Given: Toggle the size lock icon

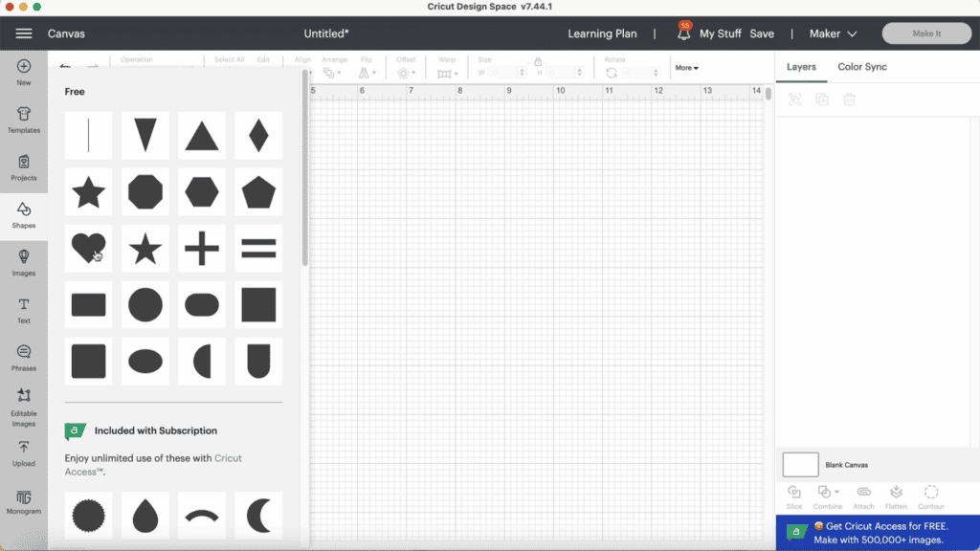Looking at the screenshot, I should 538,61.
